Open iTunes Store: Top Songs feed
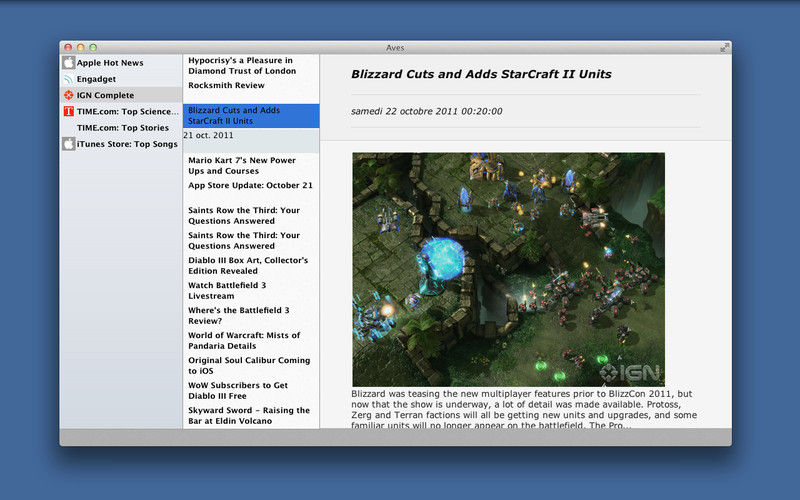 (121, 144)
